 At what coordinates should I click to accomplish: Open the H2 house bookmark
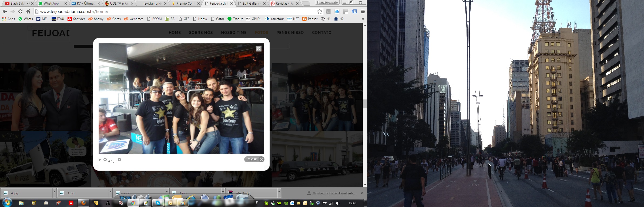[x=339, y=19]
